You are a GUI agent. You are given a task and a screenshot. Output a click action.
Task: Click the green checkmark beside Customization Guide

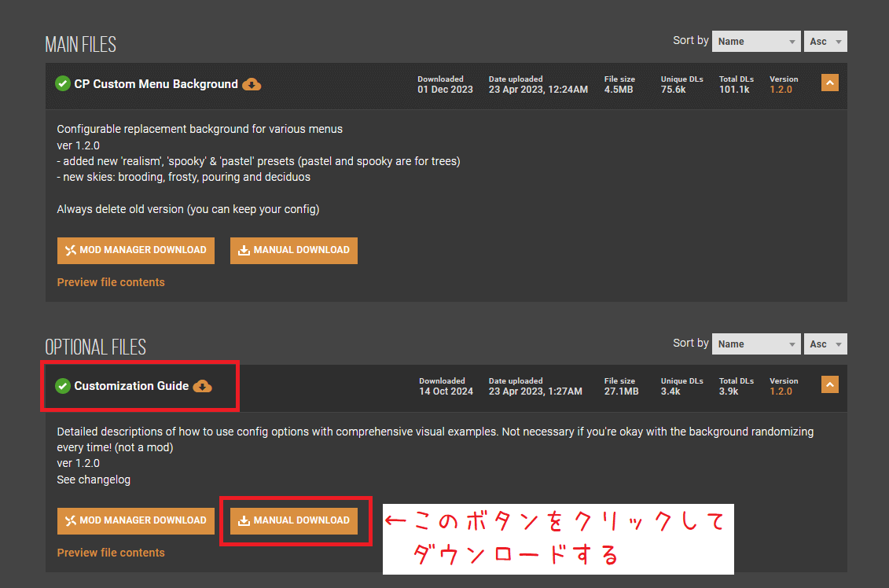[63, 386]
